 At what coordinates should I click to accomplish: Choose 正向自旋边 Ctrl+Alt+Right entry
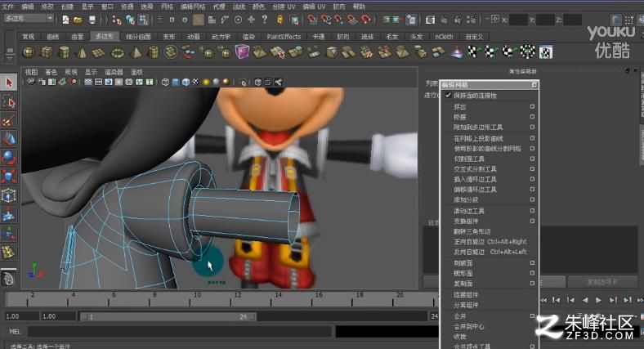point(489,241)
